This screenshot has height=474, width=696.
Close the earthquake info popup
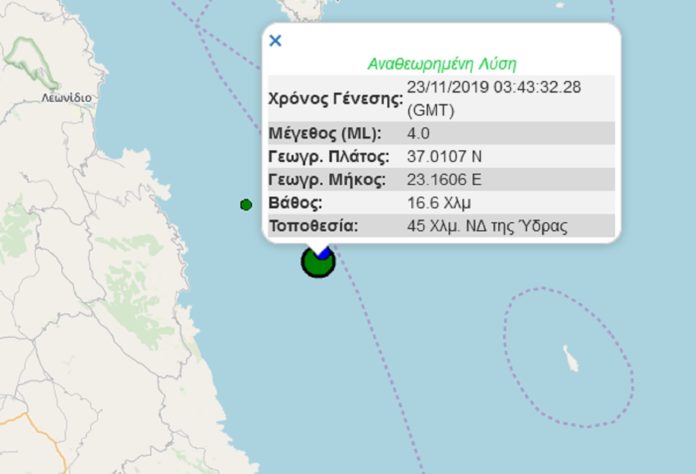point(276,41)
